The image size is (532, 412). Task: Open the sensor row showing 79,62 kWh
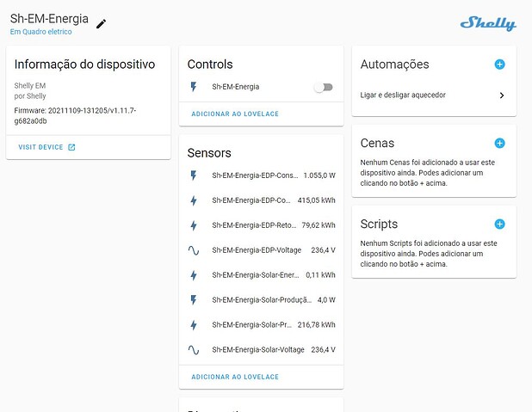[261, 225]
